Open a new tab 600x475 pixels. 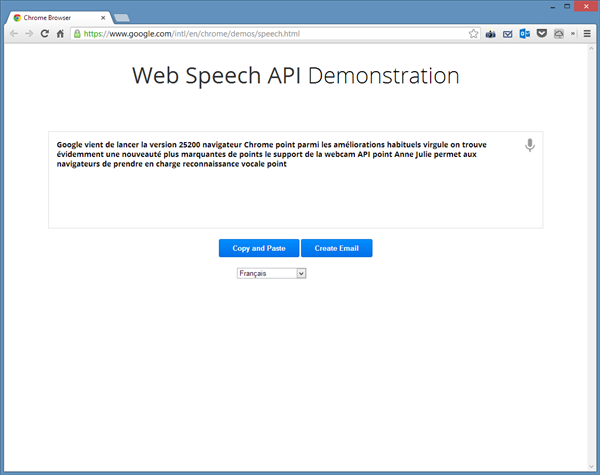click(122, 17)
